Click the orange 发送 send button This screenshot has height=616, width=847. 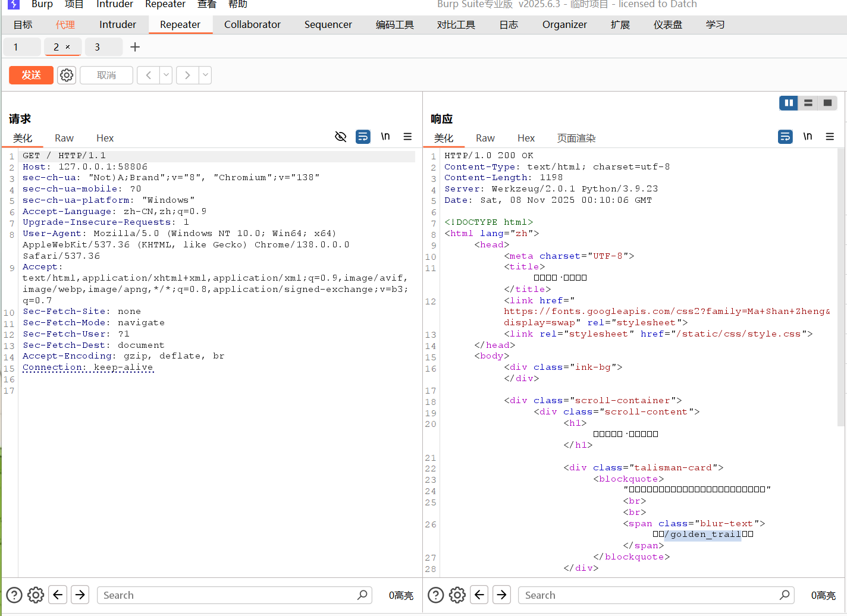(31, 75)
